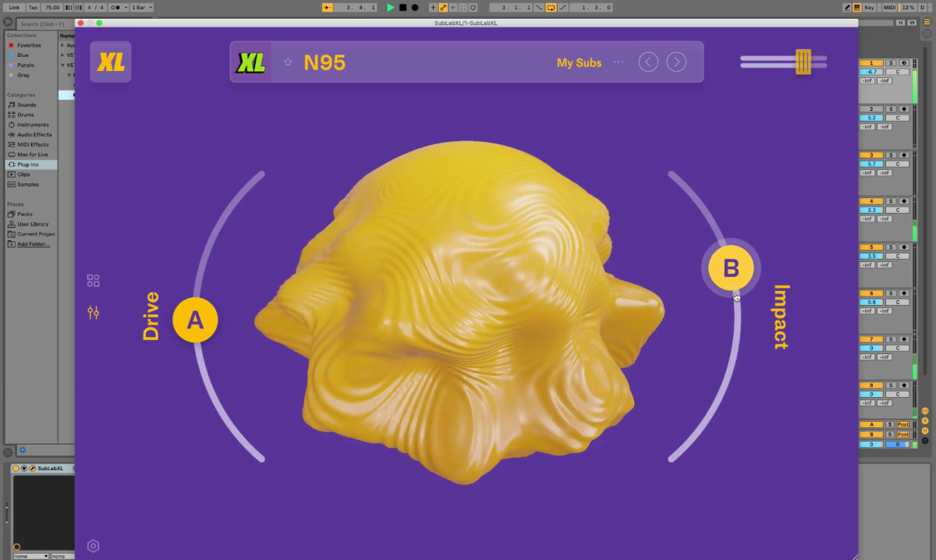Expand the first folder in browser list
The height and width of the screenshot is (560, 936).
62,45
